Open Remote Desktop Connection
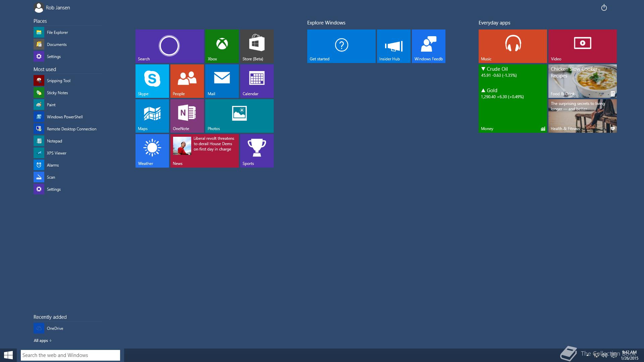Image resolution: width=644 pixels, height=362 pixels. 67,129
